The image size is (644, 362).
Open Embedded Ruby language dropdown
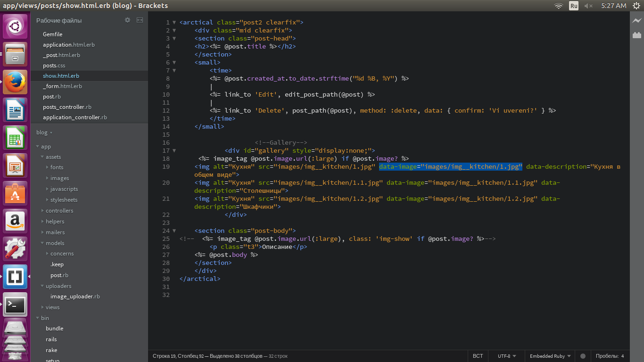click(550, 356)
